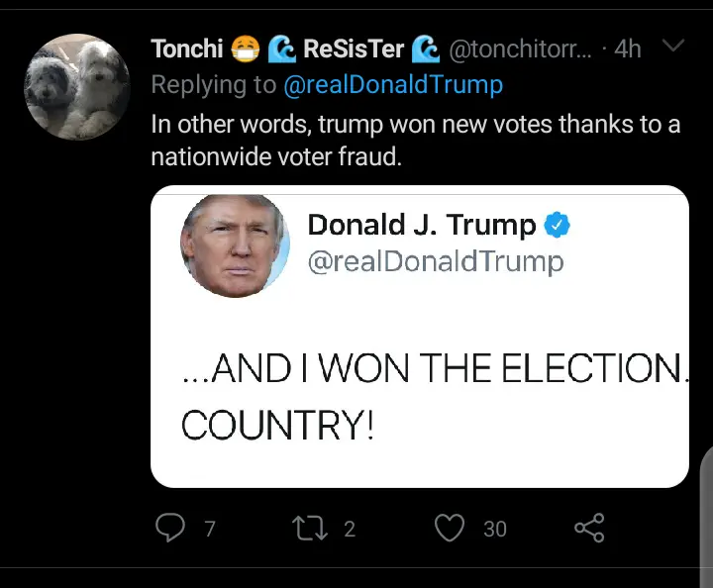Open the @tonchitorr handle
The width and height of the screenshot is (713, 588).
(521, 48)
